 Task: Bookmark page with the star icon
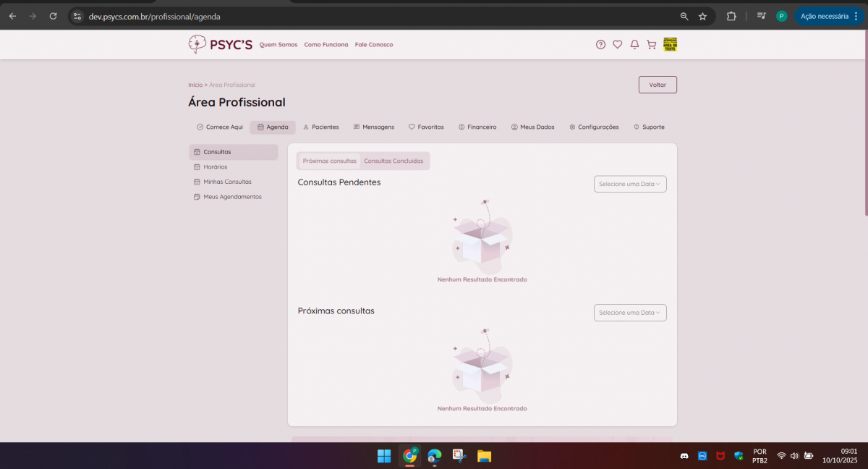(702, 16)
